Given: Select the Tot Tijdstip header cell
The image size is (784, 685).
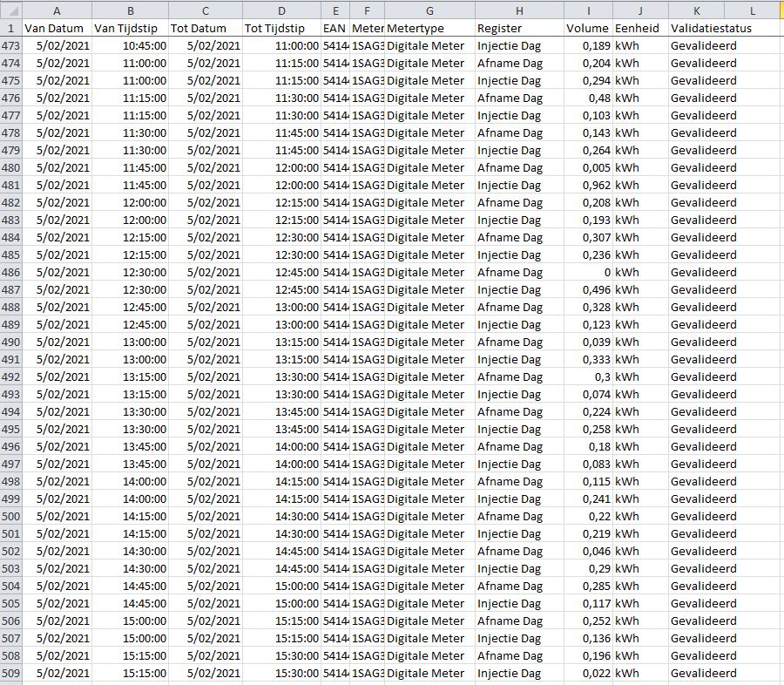Looking at the screenshot, I should point(281,28).
